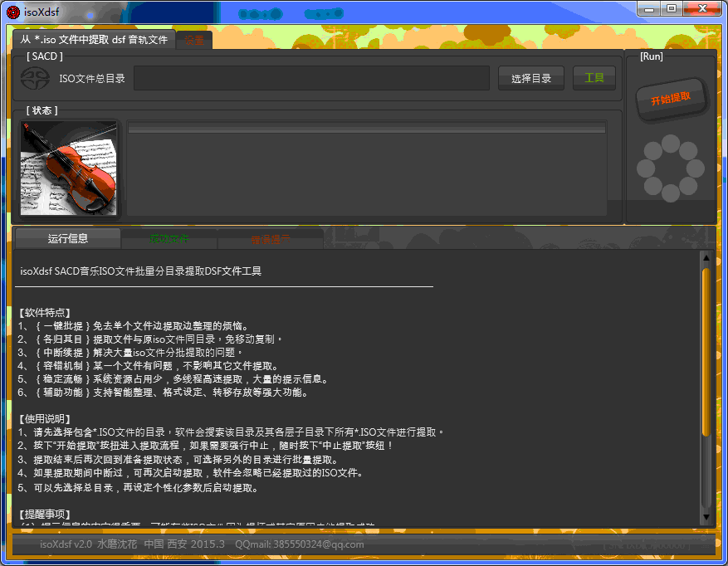Click the isoXdsf app icon in title bar
This screenshot has height=566, width=728.
click(12, 10)
